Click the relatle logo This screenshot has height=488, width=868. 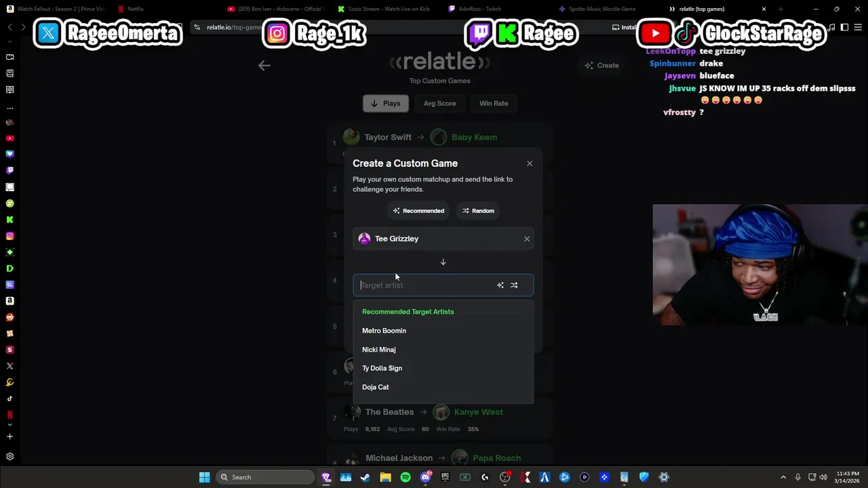(439, 62)
